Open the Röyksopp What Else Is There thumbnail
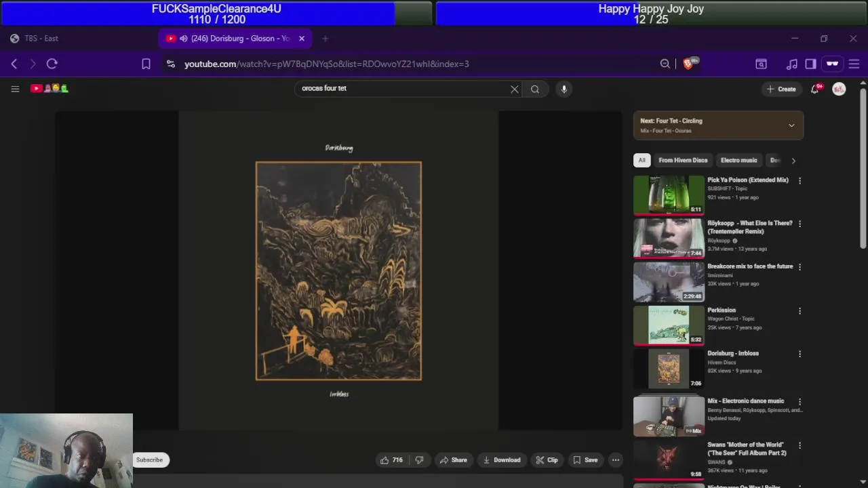The width and height of the screenshot is (868, 488). [x=669, y=238]
